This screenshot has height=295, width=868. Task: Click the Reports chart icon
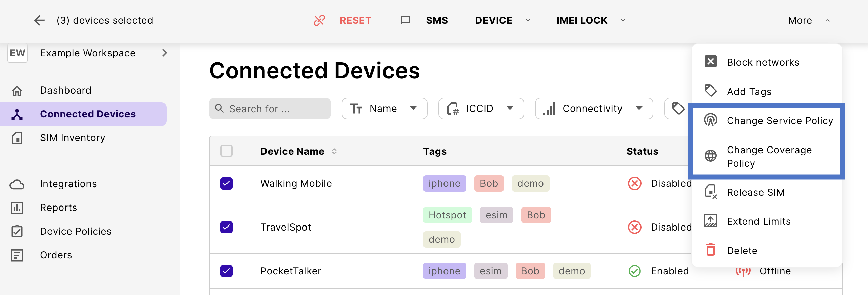pyautogui.click(x=17, y=208)
